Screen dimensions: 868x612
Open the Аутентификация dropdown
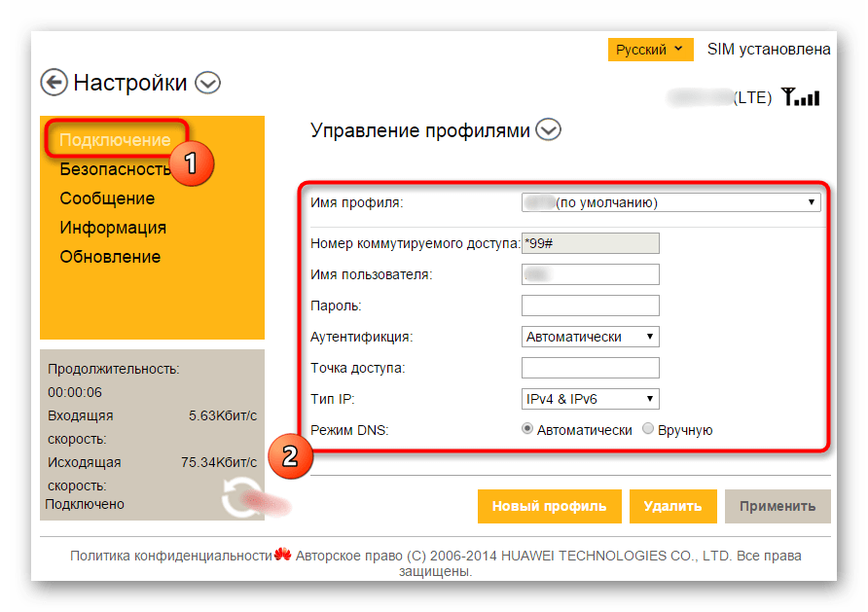[590, 337]
